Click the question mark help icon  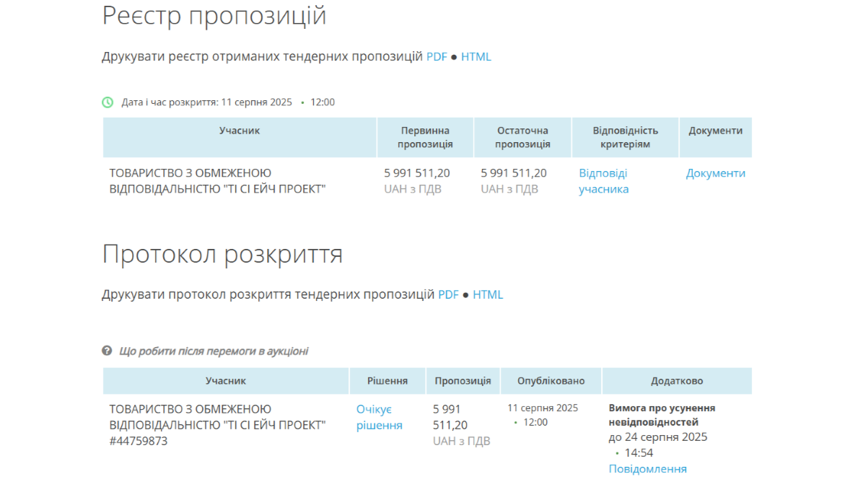coord(107,351)
